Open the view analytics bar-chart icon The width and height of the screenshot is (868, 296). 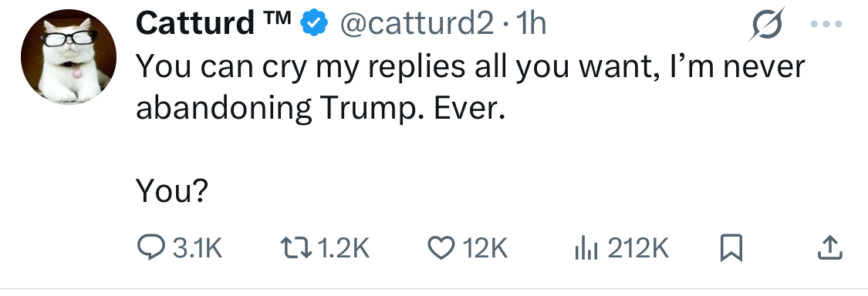pyautogui.click(x=586, y=247)
